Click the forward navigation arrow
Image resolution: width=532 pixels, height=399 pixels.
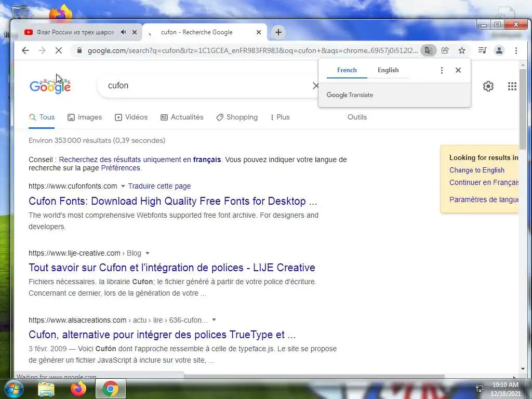42,50
